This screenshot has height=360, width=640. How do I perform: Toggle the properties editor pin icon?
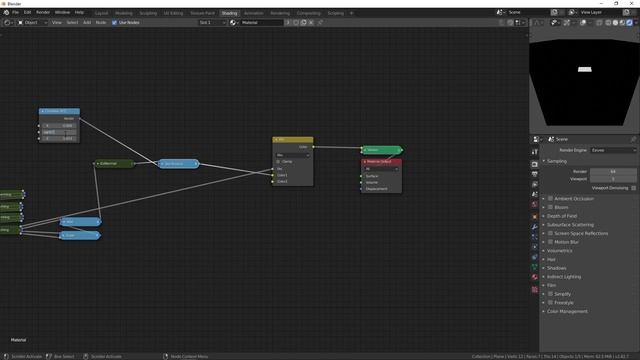633,139
